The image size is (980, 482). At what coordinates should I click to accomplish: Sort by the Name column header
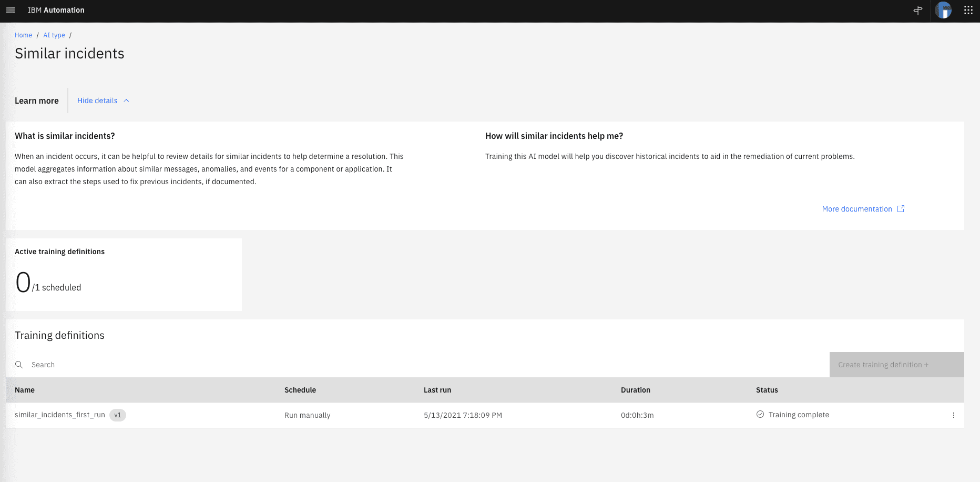click(25, 390)
